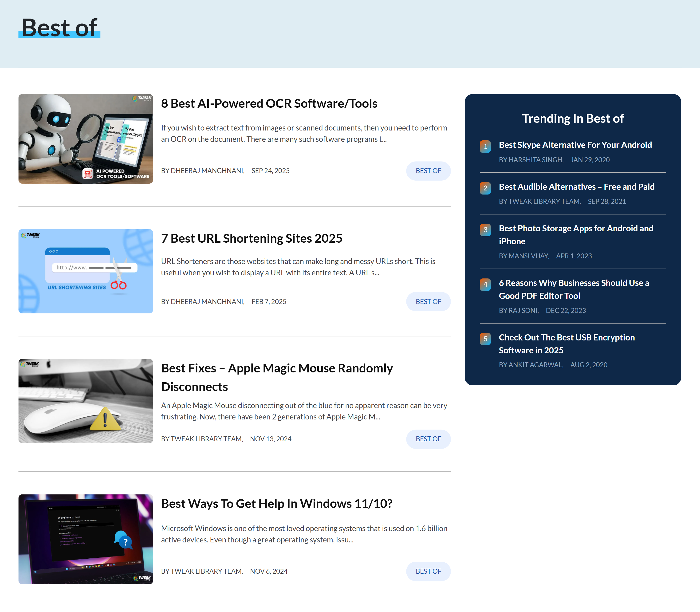The image size is (700, 612).
Task: Open the URL Shortening Sites thumbnail
Action: click(85, 271)
